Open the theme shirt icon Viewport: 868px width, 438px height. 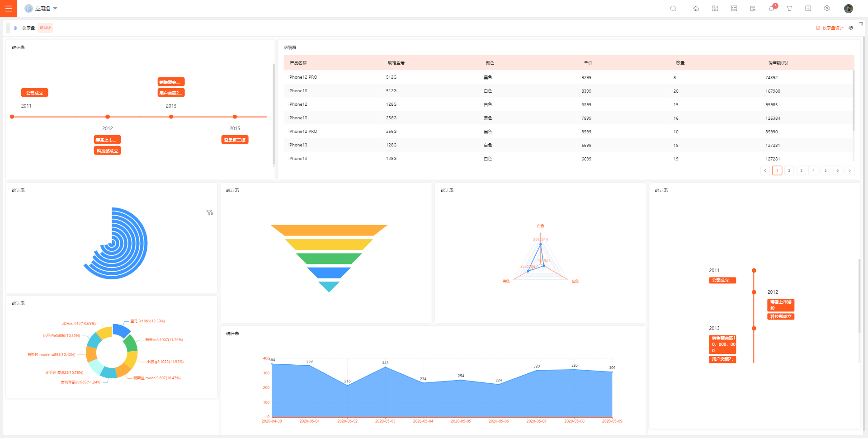click(x=790, y=8)
